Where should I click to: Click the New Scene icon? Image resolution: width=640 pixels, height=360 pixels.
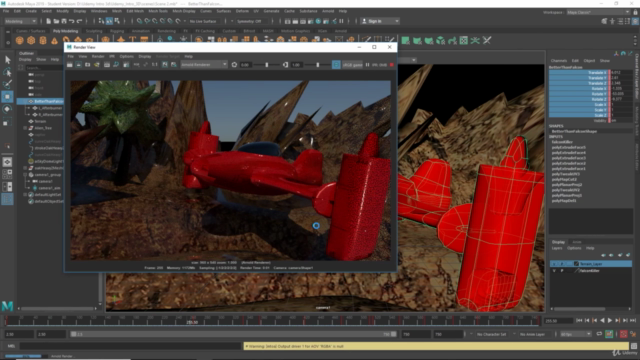49,21
